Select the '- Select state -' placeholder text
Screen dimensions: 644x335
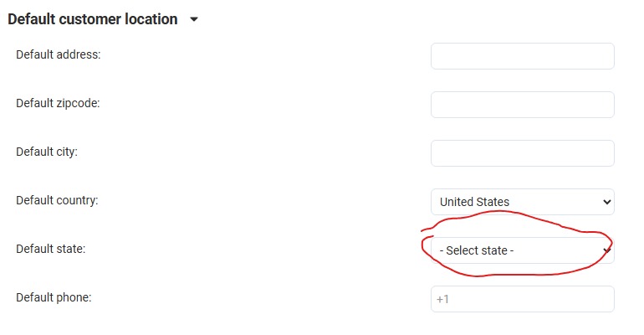(x=477, y=250)
